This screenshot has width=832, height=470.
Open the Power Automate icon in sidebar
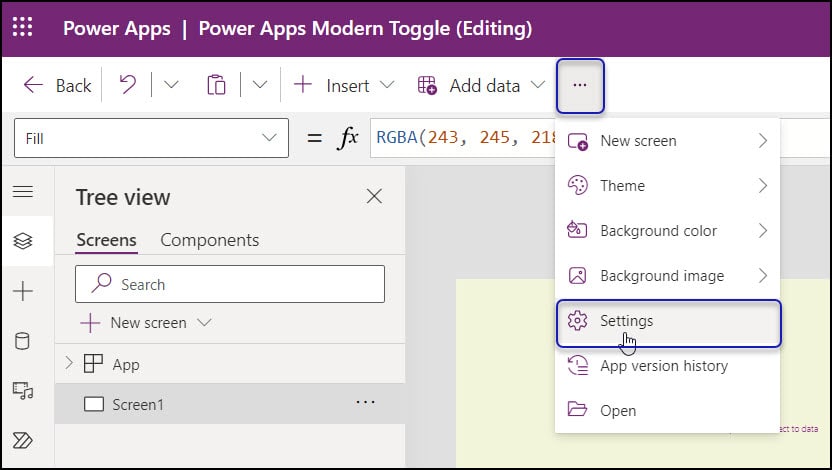(22, 440)
